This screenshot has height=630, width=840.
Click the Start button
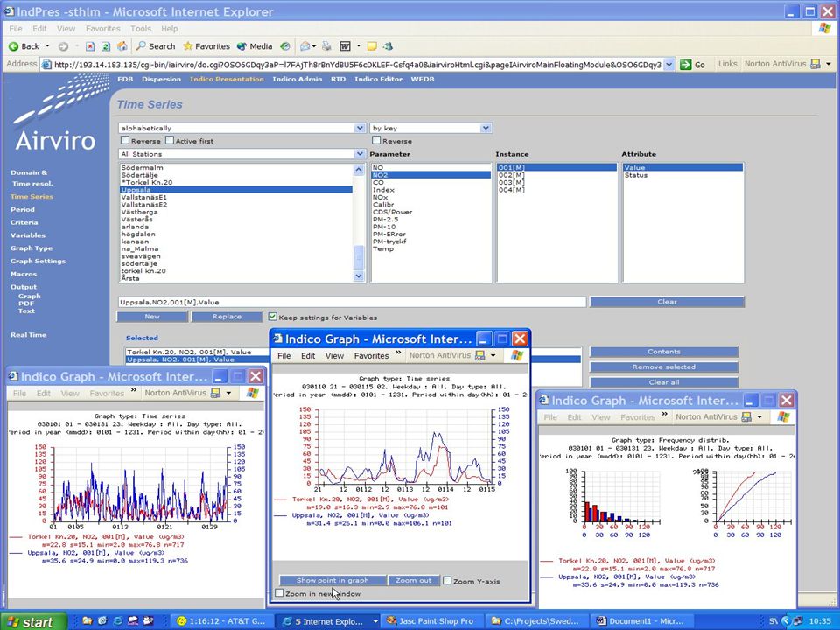pos(33,621)
